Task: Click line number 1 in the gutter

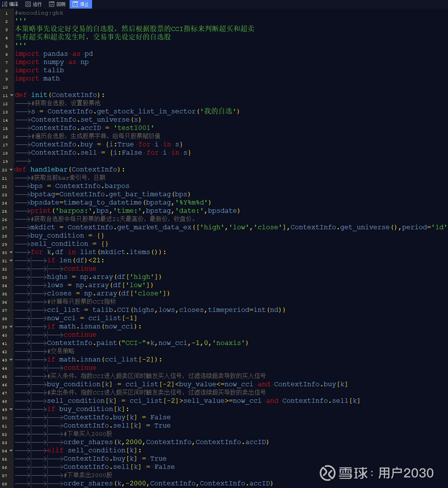Action: (6, 13)
